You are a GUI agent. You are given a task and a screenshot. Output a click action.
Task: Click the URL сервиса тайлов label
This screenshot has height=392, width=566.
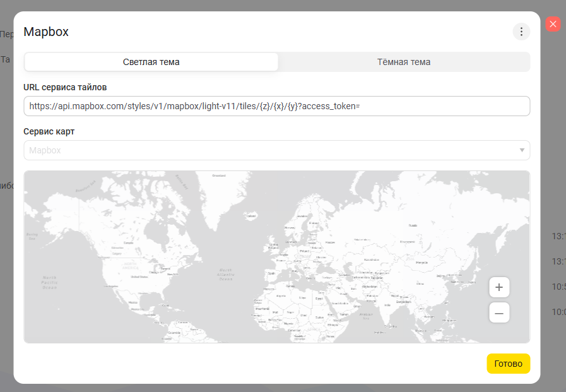pos(65,87)
